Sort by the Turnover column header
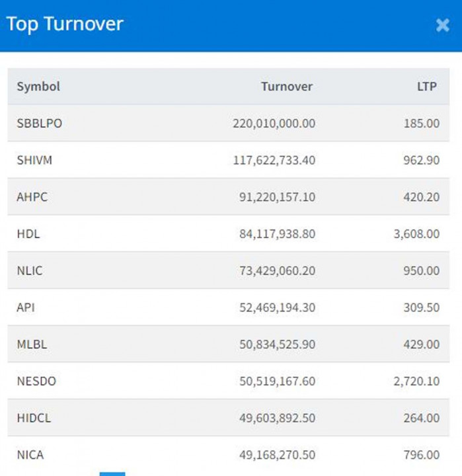 coord(286,87)
